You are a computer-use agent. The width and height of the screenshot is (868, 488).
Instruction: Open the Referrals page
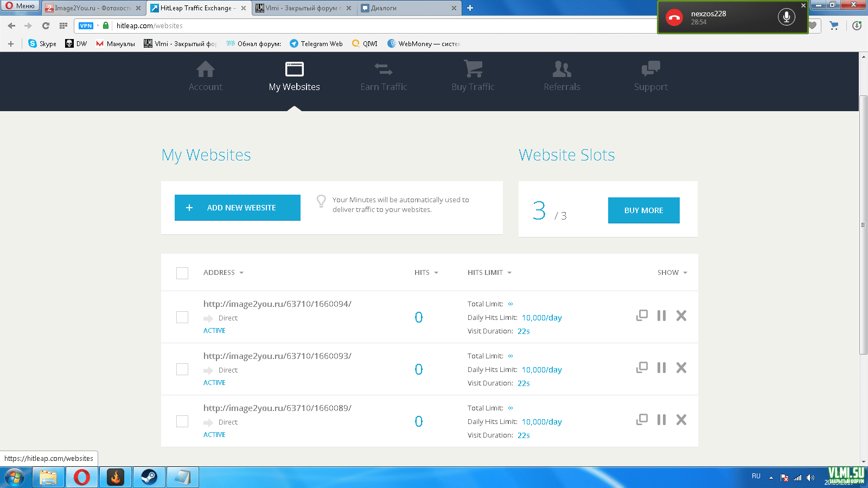pos(561,69)
